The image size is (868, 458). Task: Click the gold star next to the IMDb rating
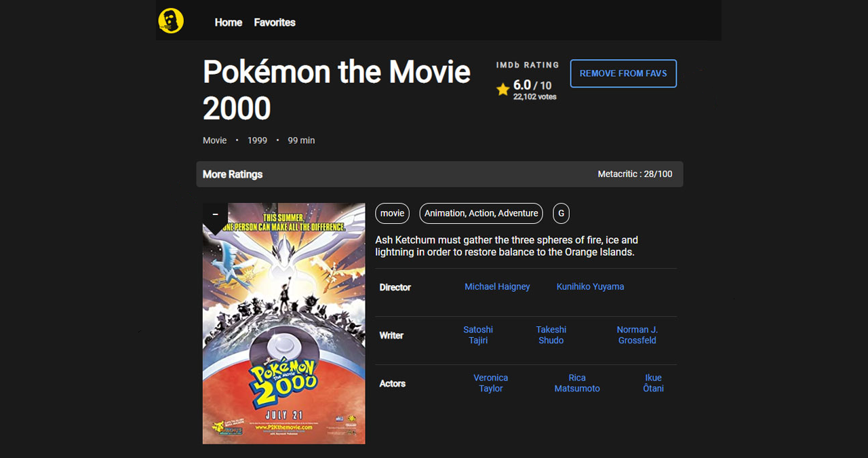pyautogui.click(x=502, y=89)
